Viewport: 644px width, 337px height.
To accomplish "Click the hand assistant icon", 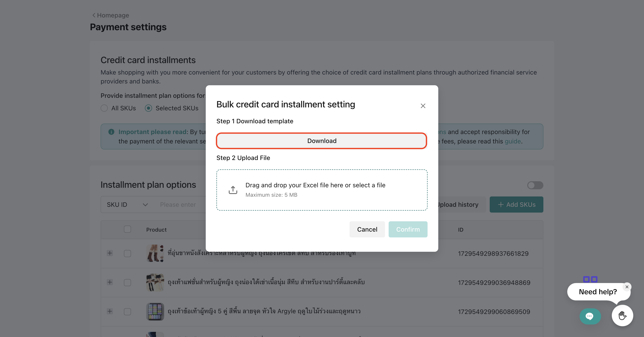I will point(622,316).
